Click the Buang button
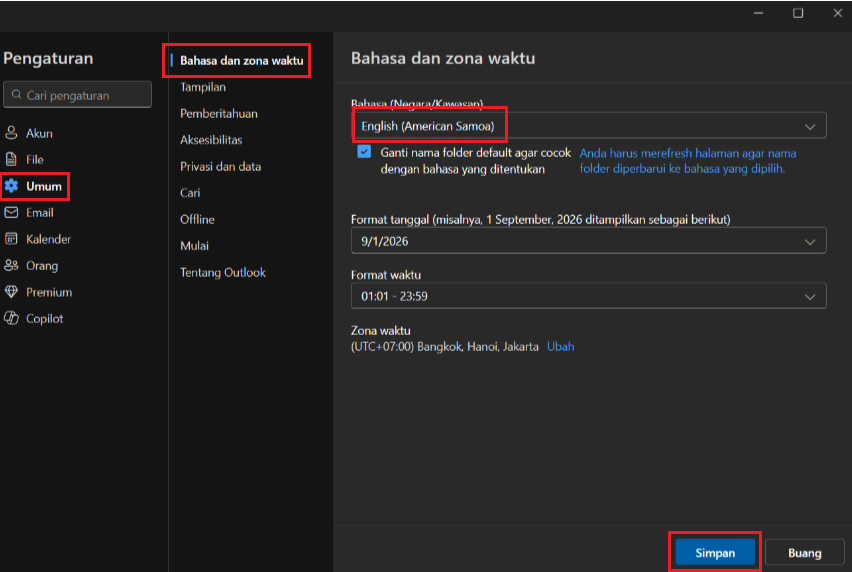The image size is (852, 572). click(x=804, y=553)
